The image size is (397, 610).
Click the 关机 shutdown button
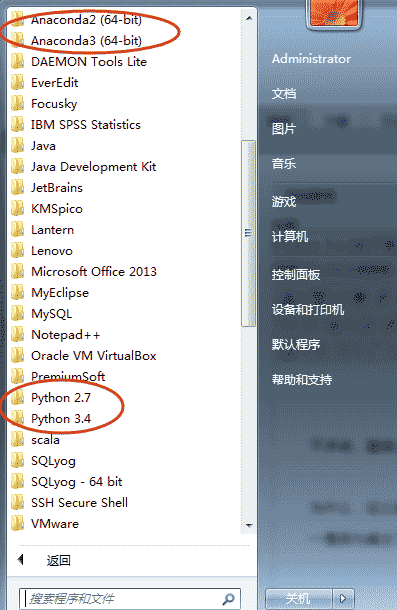point(299,598)
